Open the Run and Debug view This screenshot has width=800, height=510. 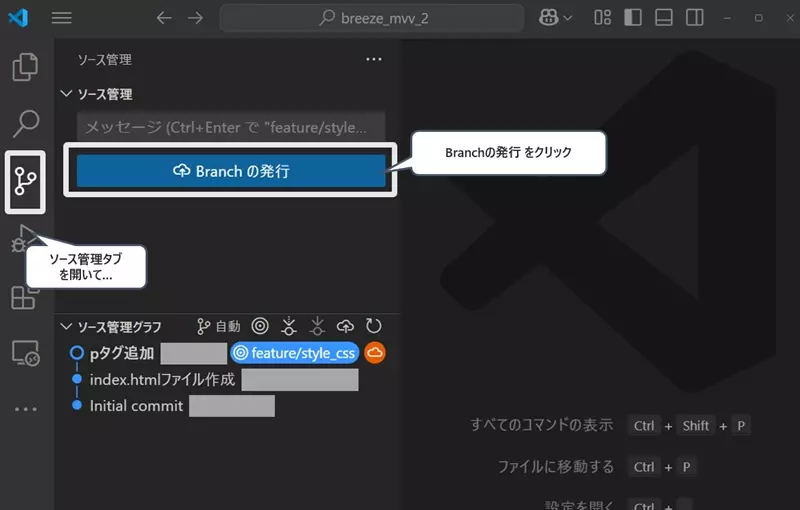[x=22, y=239]
